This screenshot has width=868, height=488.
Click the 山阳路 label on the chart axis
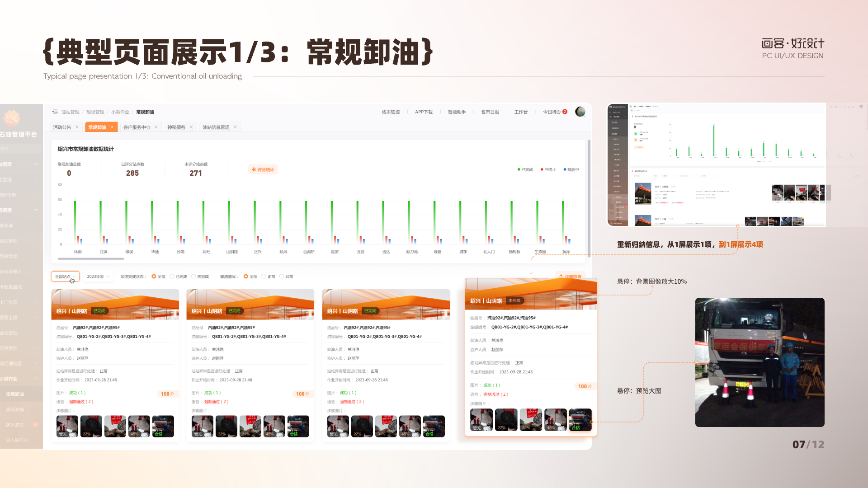tap(232, 252)
